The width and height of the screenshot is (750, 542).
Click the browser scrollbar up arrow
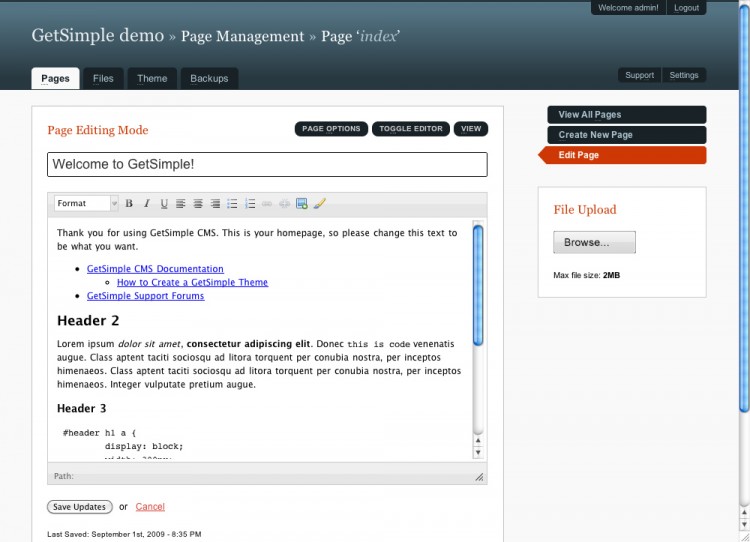[744, 513]
